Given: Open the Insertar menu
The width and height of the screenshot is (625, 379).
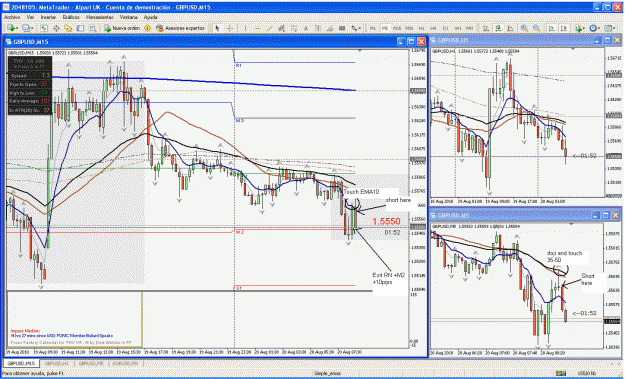Looking at the screenshot, I should coord(48,17).
